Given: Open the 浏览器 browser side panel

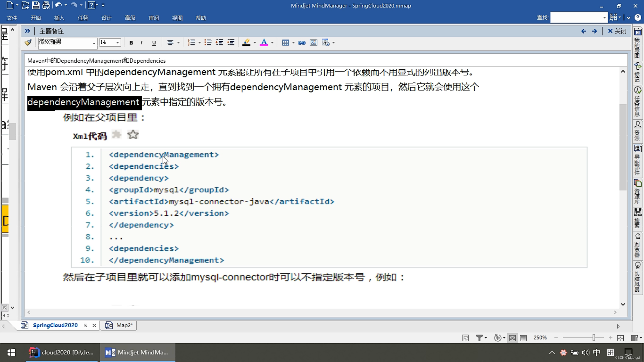Looking at the screenshot, I should click(x=638, y=246).
